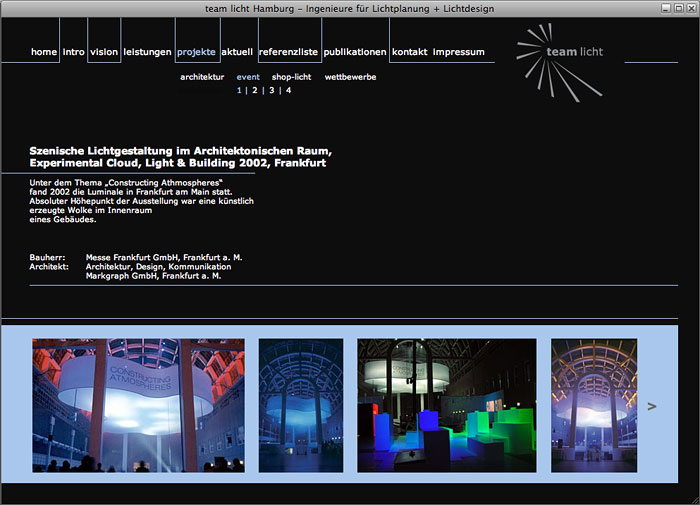This screenshot has width=700, height=505.
Task: Open the glowing blue and green cubes thumbnail
Action: click(447, 405)
